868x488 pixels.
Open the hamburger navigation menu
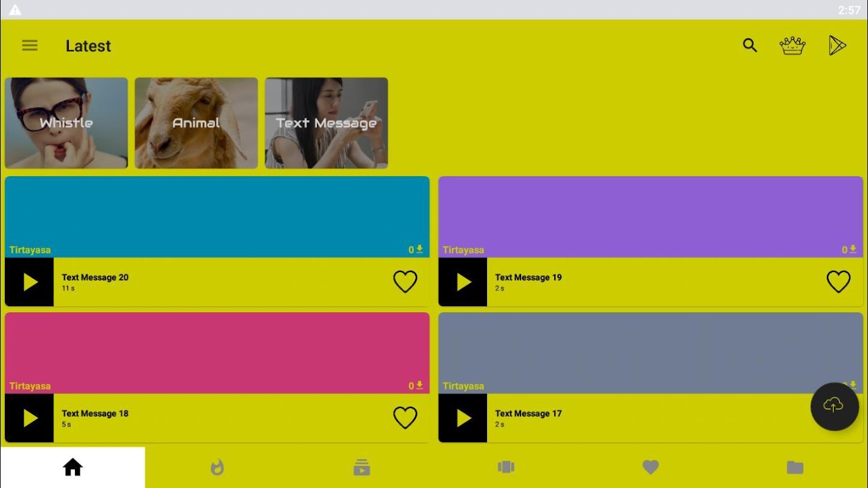(x=30, y=46)
